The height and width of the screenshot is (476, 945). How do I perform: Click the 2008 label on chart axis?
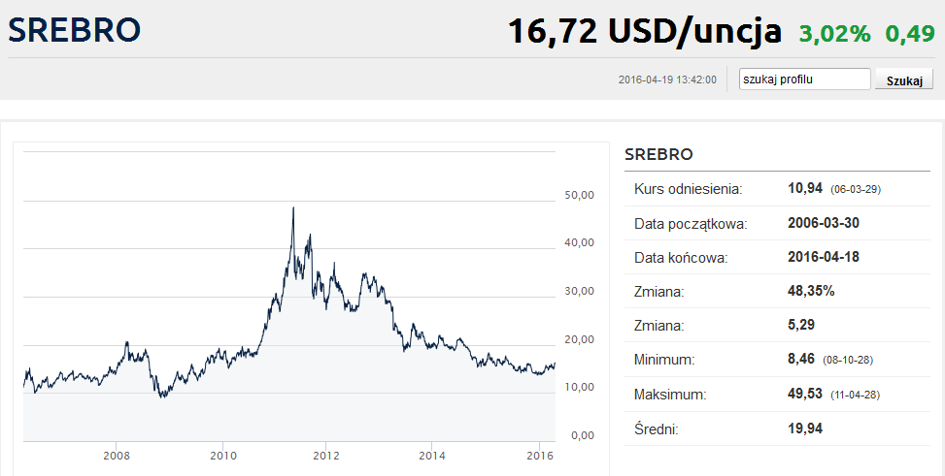click(x=116, y=456)
